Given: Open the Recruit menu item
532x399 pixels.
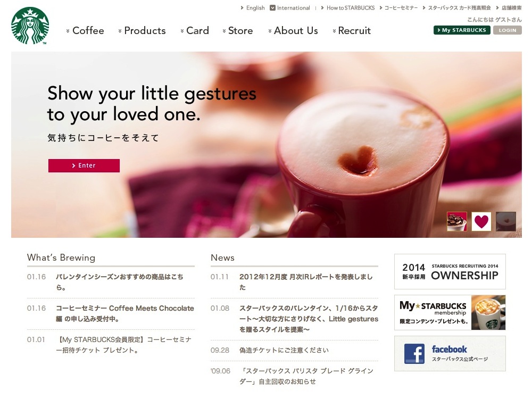Looking at the screenshot, I should [x=352, y=30].
